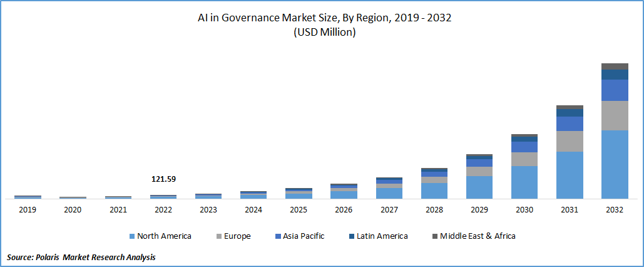Click the 2024 axis label
This screenshot has width=644, height=267.
pos(253,210)
